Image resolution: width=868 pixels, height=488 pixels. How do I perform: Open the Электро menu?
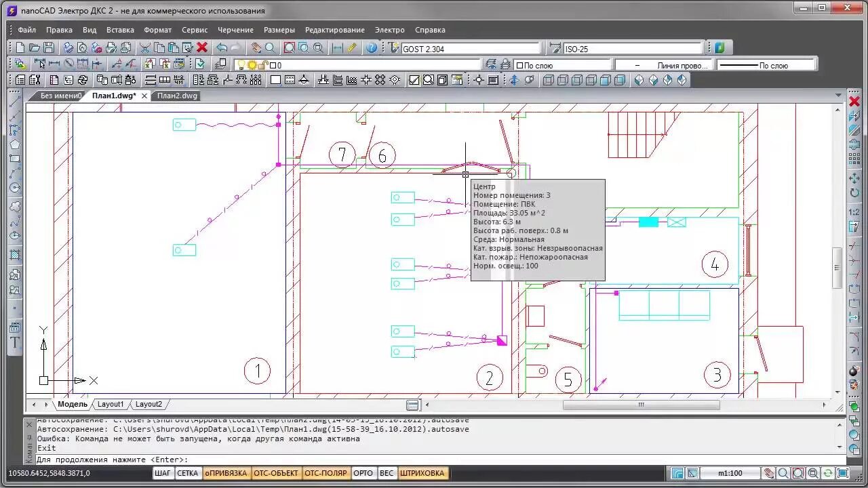390,30
